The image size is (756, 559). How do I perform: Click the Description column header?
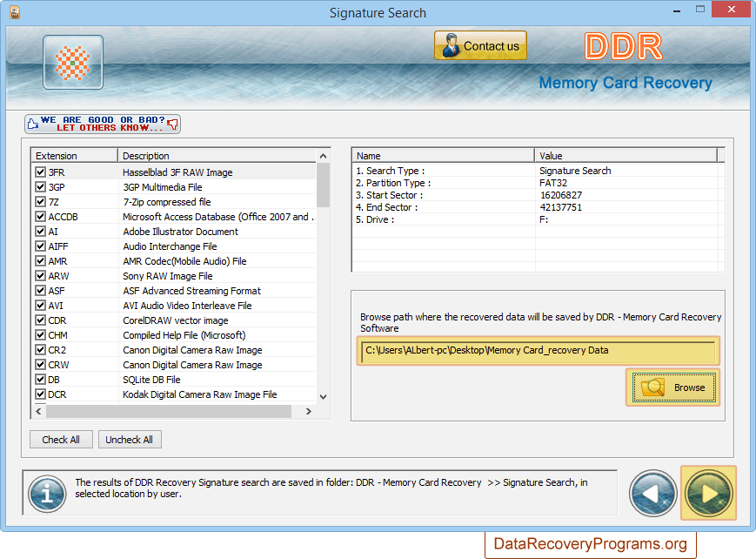pos(217,156)
